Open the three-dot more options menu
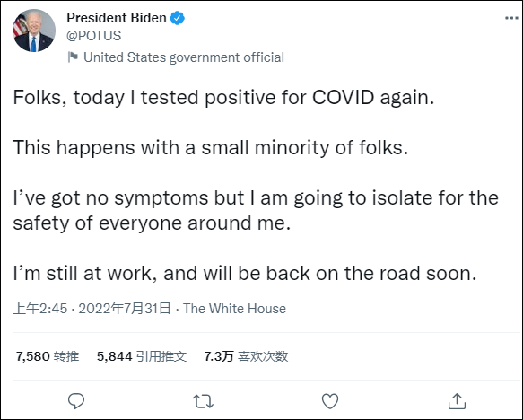The height and width of the screenshot is (420, 523). click(511, 18)
